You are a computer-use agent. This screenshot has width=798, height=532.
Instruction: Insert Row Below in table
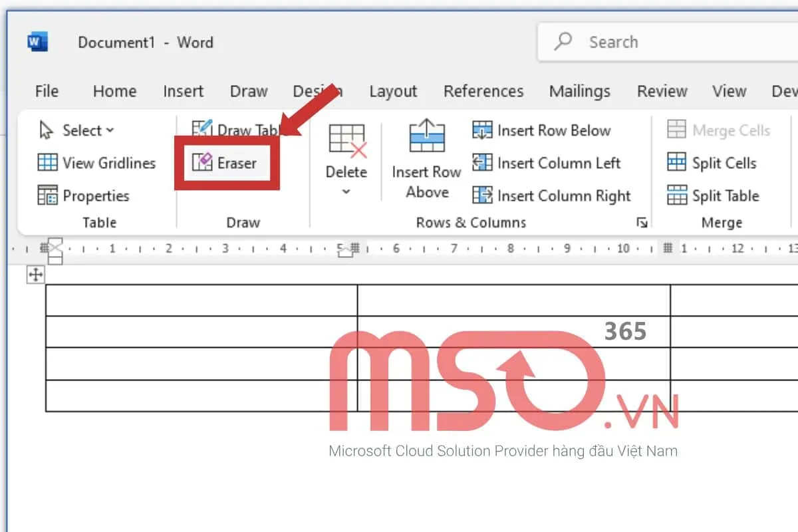click(541, 130)
